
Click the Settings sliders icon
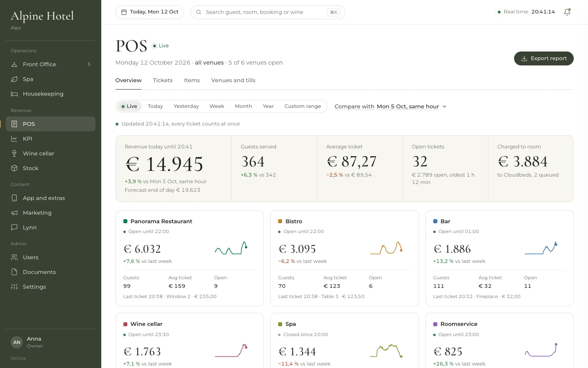14,287
